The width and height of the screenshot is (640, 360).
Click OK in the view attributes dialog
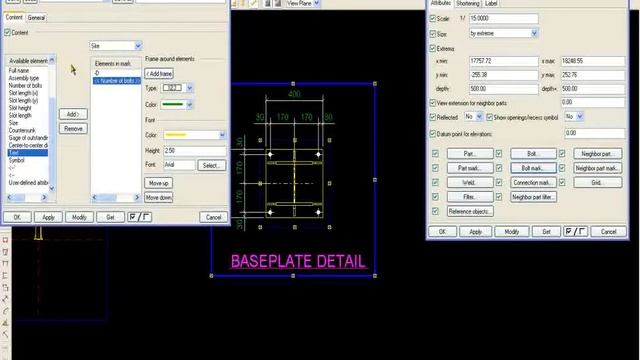coord(442,232)
